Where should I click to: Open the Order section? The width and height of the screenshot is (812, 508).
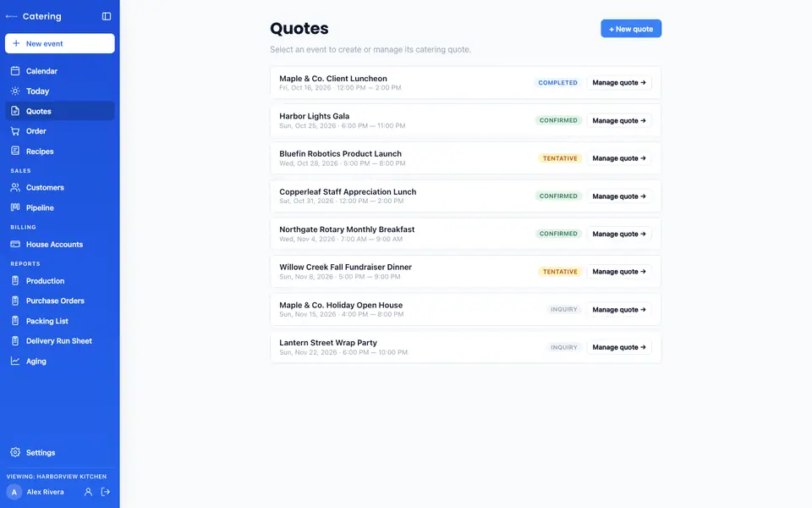click(60, 131)
